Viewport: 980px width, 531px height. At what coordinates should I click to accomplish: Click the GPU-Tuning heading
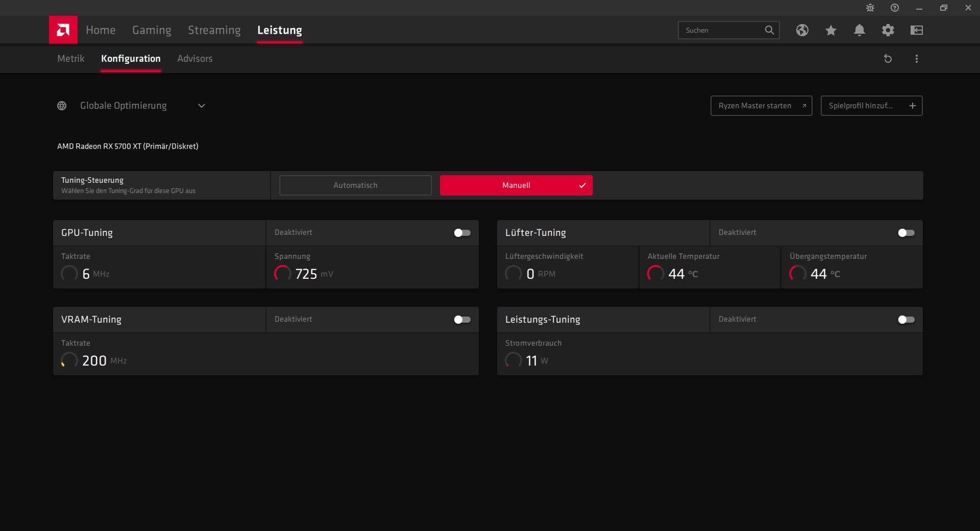[87, 233]
